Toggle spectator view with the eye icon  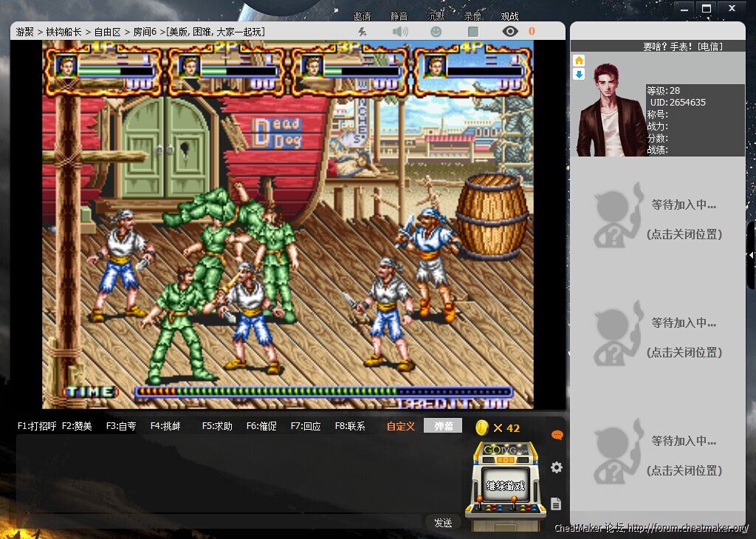point(509,32)
